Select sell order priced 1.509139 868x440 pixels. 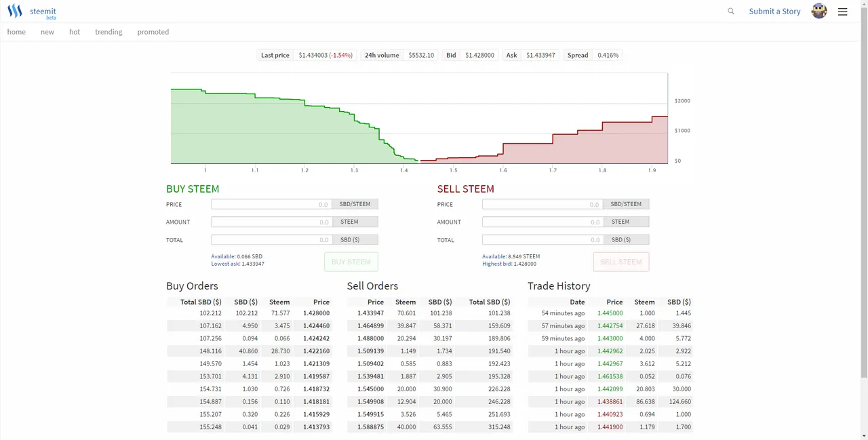(x=430, y=351)
